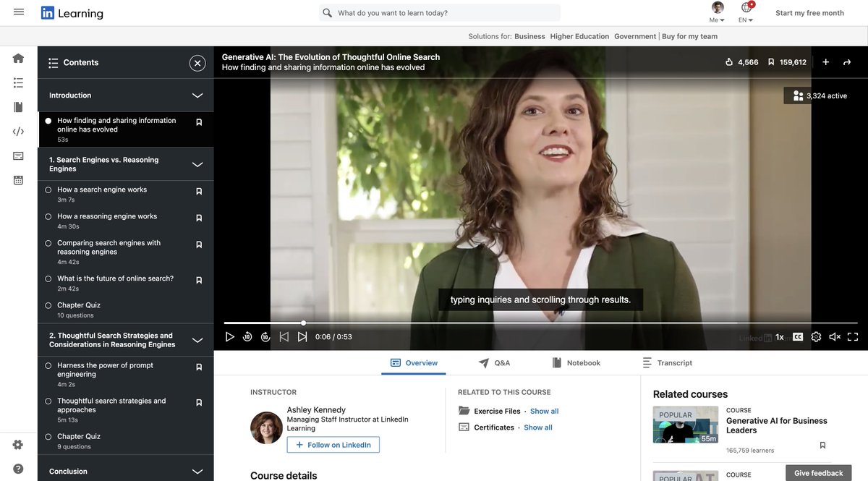Screen dimensions: 868x481
Task: Rewind 10 seconds
Action: (247, 337)
